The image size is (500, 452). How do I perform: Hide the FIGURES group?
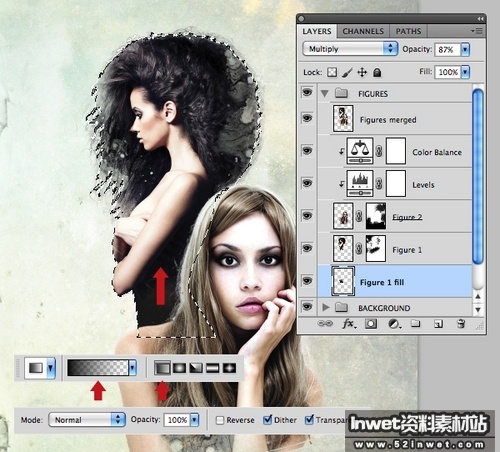coord(307,92)
